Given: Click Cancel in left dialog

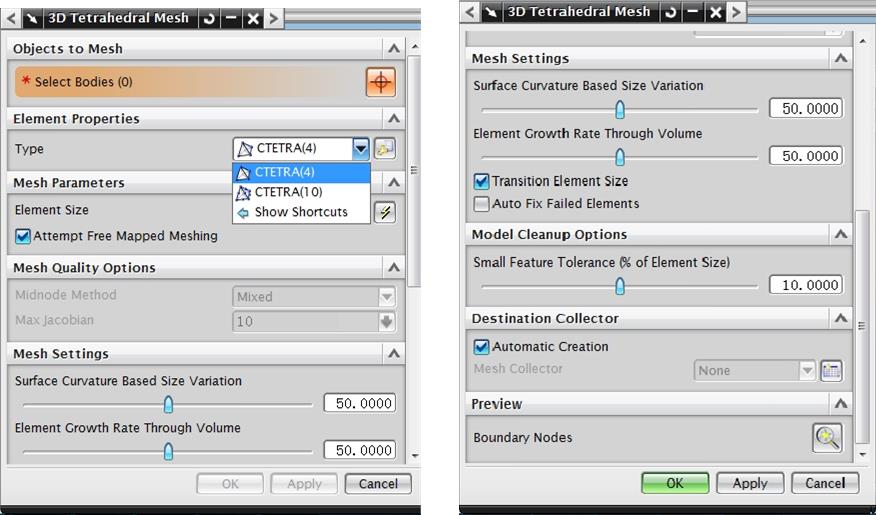Looking at the screenshot, I should coord(378,484).
